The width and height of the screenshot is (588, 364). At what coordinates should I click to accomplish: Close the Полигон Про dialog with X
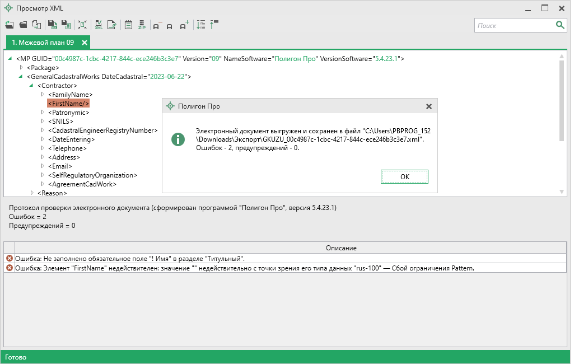tap(428, 106)
